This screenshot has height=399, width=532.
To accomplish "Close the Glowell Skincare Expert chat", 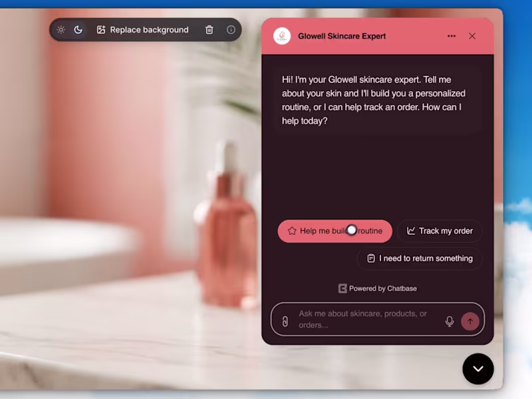I will click(472, 36).
